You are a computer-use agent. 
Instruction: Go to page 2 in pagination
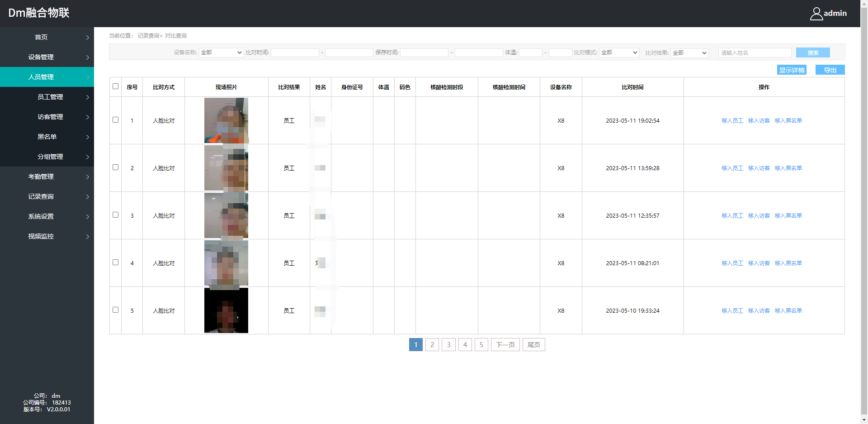[432, 344]
